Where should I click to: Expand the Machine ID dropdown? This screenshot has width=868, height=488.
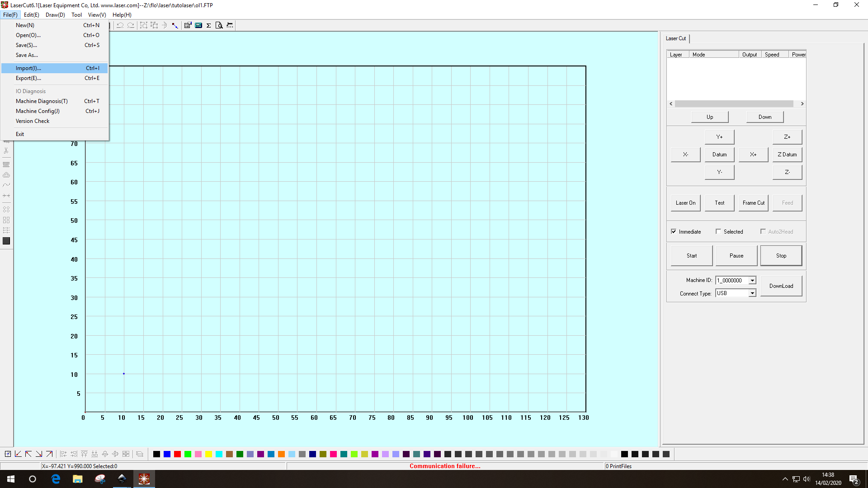[x=752, y=281]
